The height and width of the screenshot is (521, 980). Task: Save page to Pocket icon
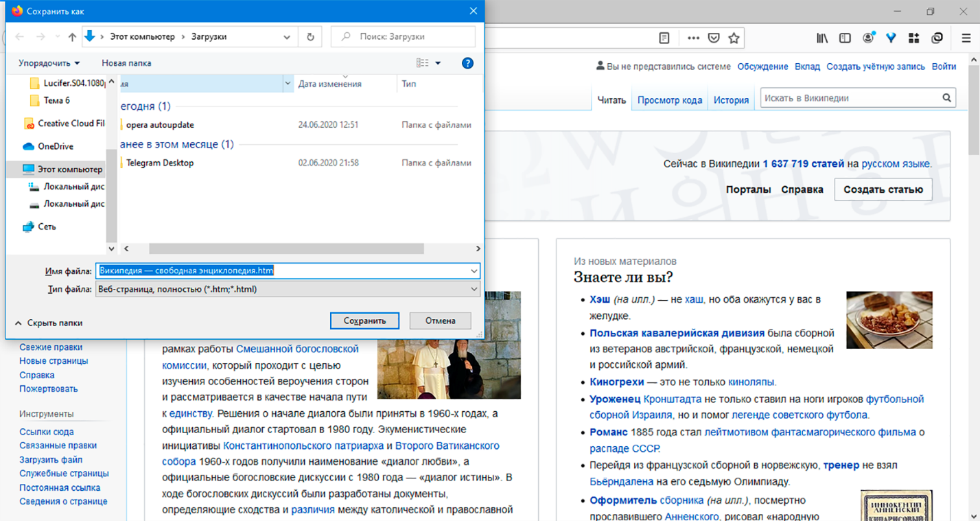714,38
